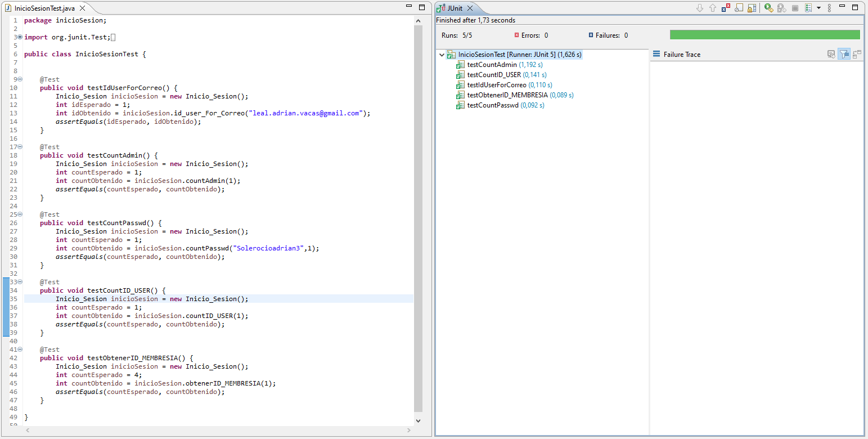
Task: Click the highlighted line 35 in editor
Action: coord(219,299)
